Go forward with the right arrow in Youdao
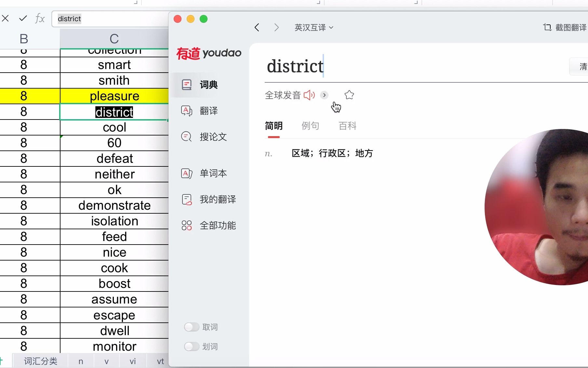The width and height of the screenshot is (588, 368). point(276,27)
